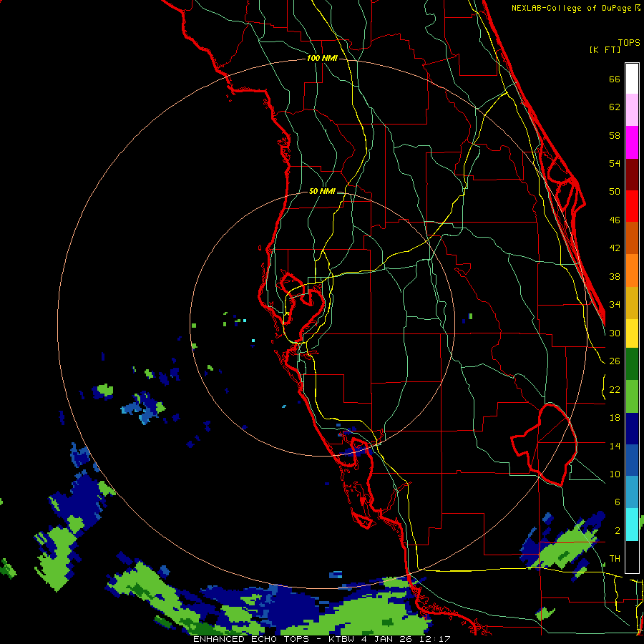644x644 pixels.
Task: Pick the bright red legend band
Action: (632, 206)
